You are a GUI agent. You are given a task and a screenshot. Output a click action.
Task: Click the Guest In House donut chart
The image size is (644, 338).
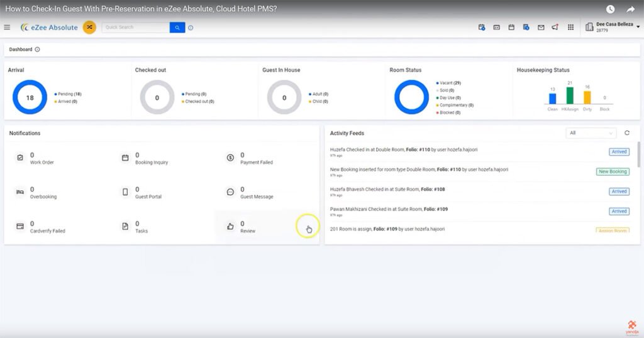(x=284, y=97)
